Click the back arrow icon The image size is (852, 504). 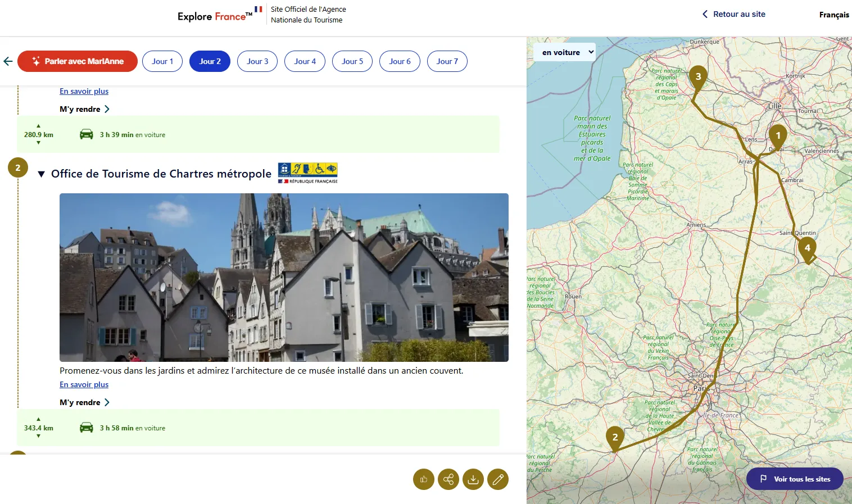tap(8, 61)
